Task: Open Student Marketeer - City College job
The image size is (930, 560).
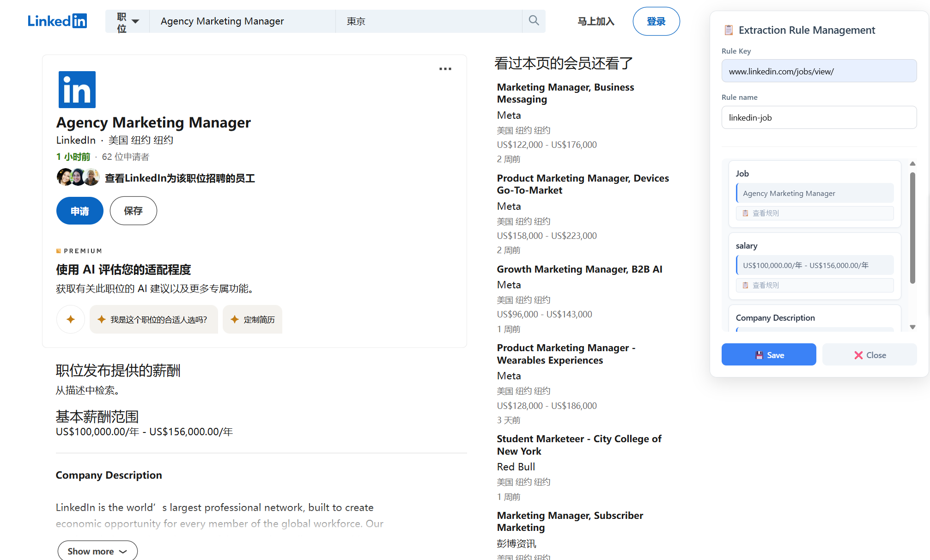Action: (x=579, y=445)
